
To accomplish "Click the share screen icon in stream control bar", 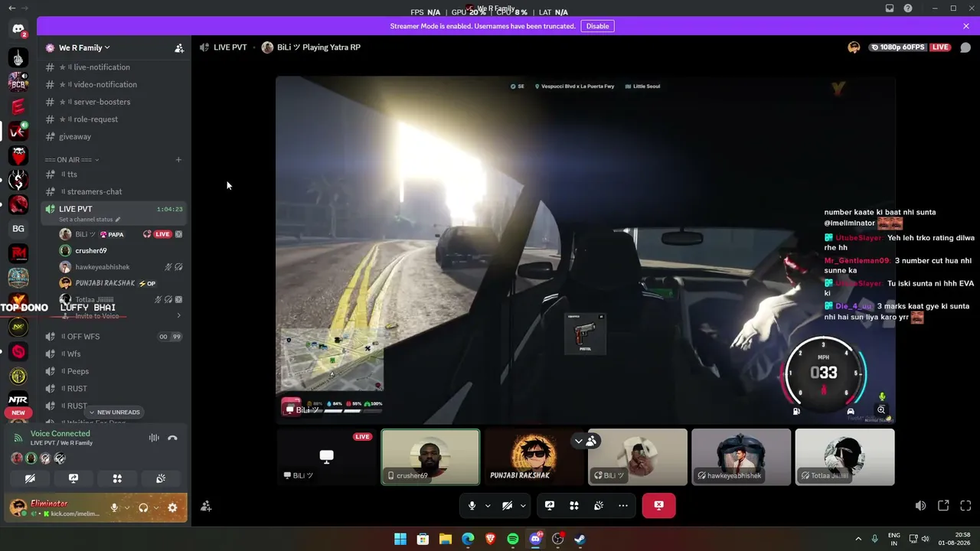I will click(x=550, y=505).
